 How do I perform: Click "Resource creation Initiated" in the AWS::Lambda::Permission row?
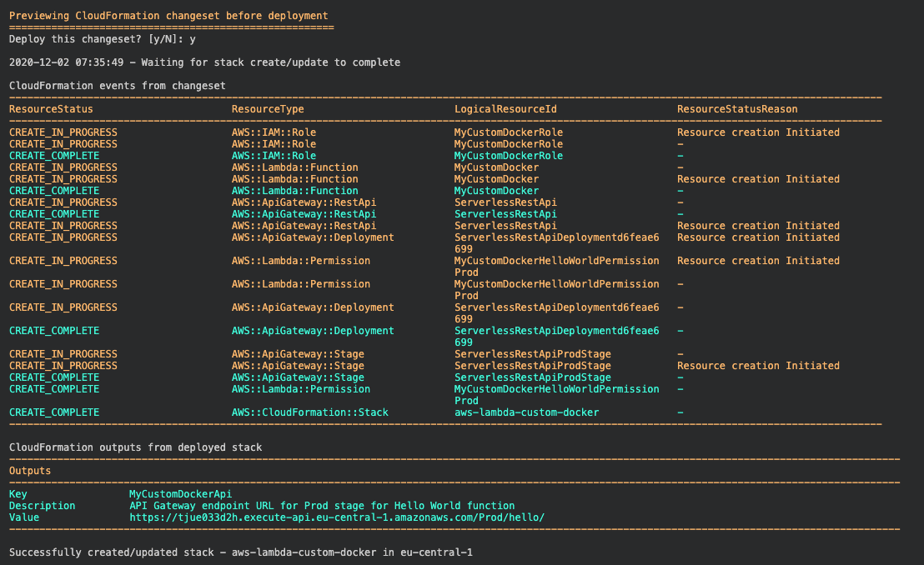coord(758,261)
